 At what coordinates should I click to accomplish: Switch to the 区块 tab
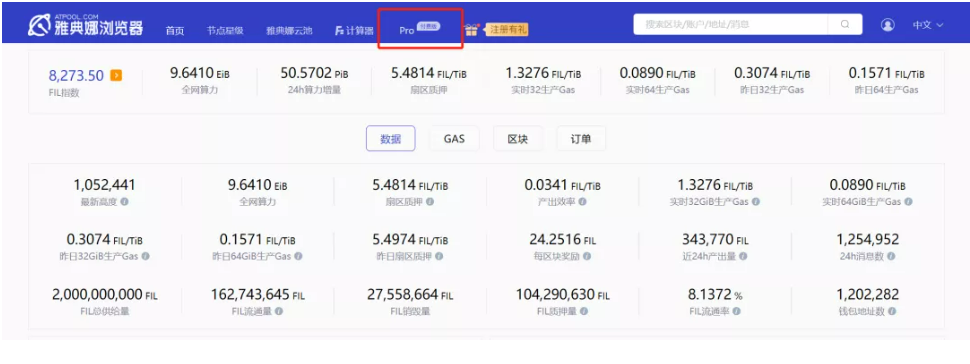tap(518, 139)
